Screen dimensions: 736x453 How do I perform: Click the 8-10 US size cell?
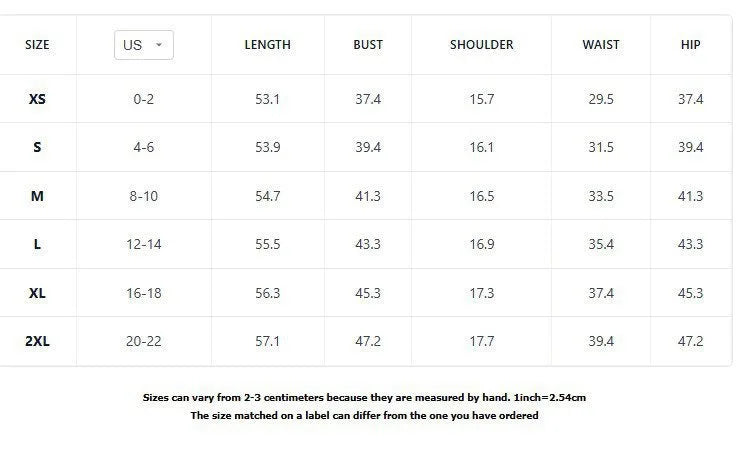click(144, 196)
